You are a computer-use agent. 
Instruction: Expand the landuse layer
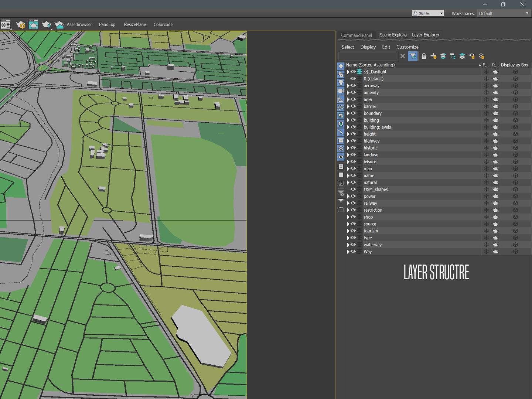348,155
